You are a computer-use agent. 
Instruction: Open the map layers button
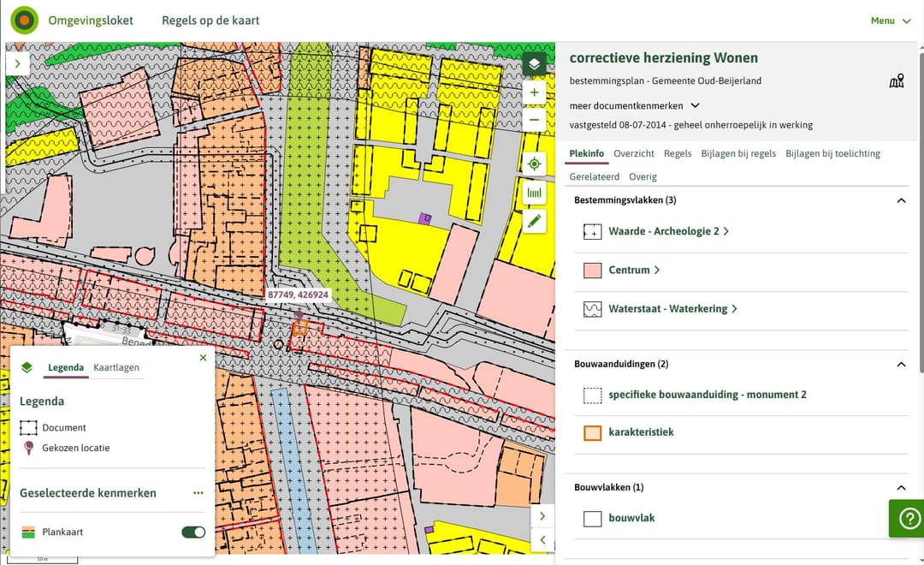point(534,64)
